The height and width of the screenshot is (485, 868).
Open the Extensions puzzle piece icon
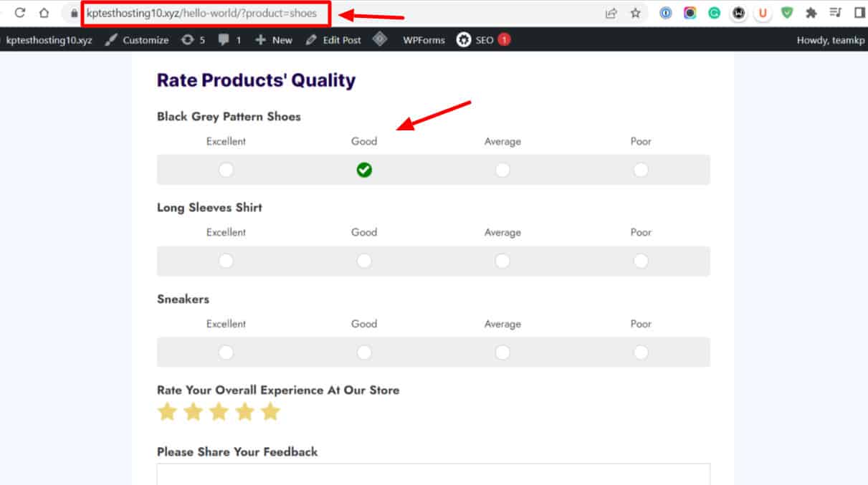pos(811,13)
